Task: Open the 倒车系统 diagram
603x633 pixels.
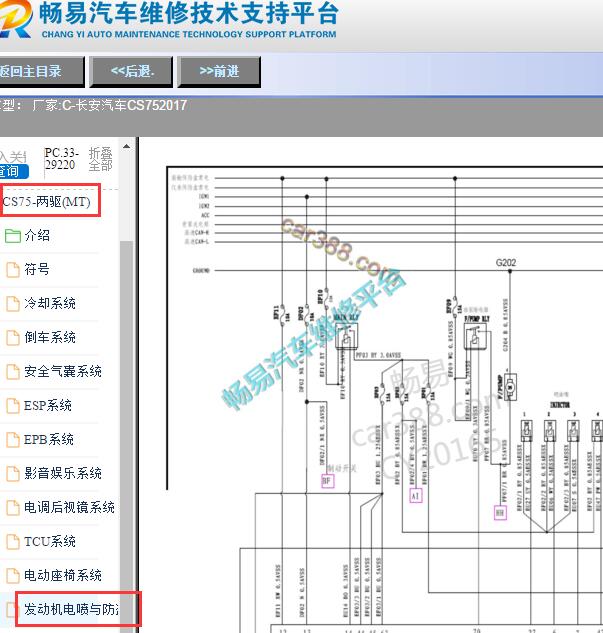Action: [50, 337]
